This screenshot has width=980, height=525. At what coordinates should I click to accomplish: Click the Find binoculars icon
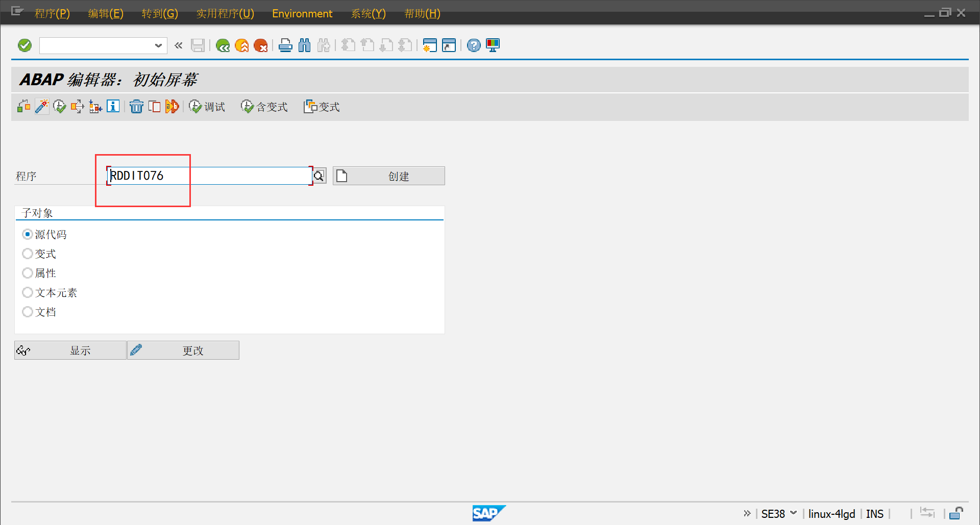click(x=304, y=45)
